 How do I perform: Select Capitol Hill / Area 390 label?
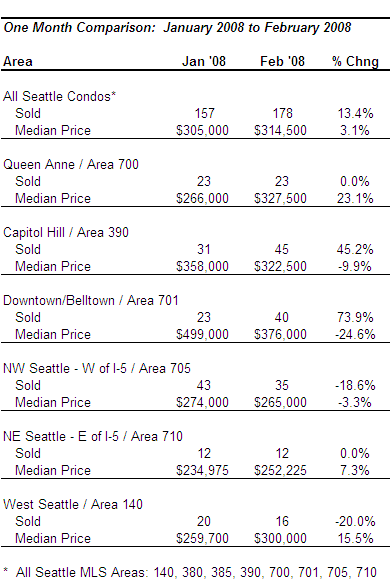click(66, 233)
